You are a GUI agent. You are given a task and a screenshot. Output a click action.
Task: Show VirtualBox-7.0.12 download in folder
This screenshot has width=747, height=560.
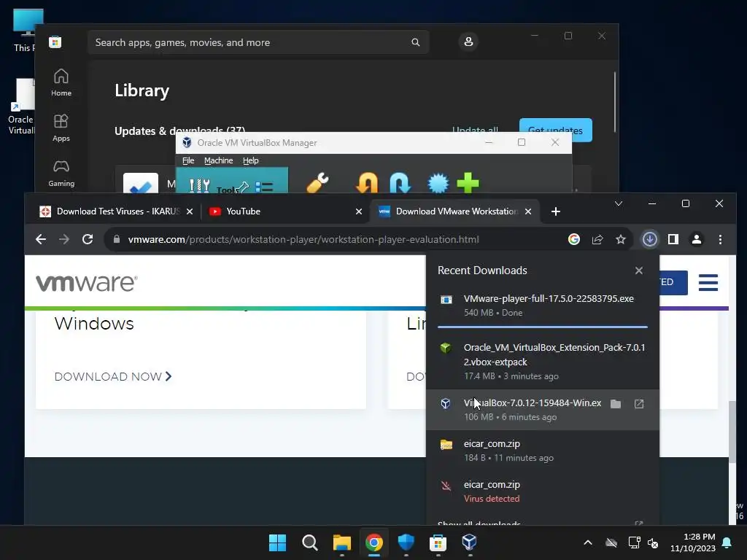pyautogui.click(x=616, y=404)
